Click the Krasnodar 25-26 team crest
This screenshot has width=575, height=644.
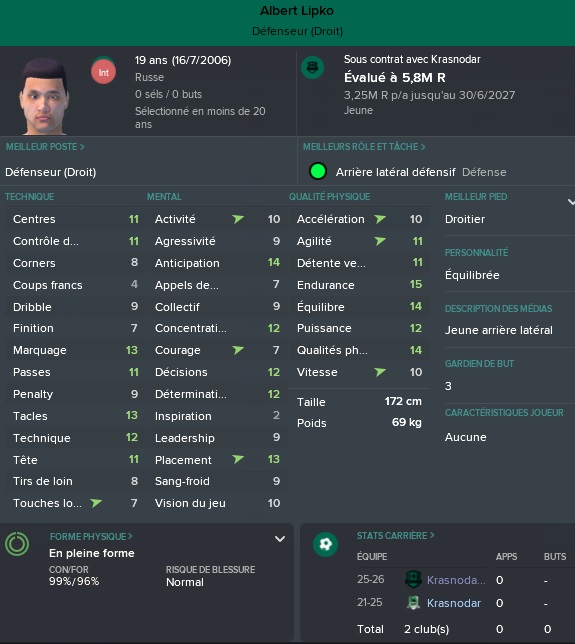(x=413, y=580)
